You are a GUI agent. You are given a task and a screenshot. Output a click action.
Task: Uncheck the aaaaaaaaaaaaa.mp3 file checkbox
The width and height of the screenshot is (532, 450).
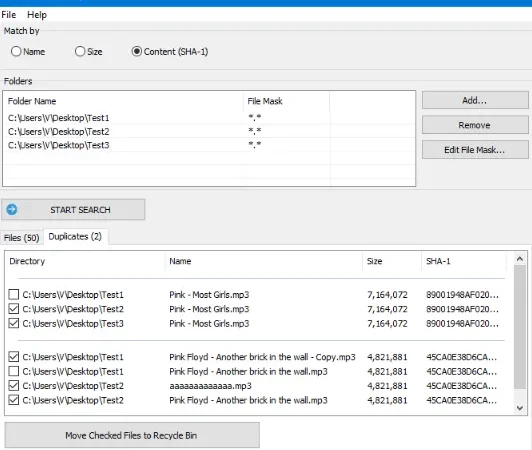tap(14, 386)
